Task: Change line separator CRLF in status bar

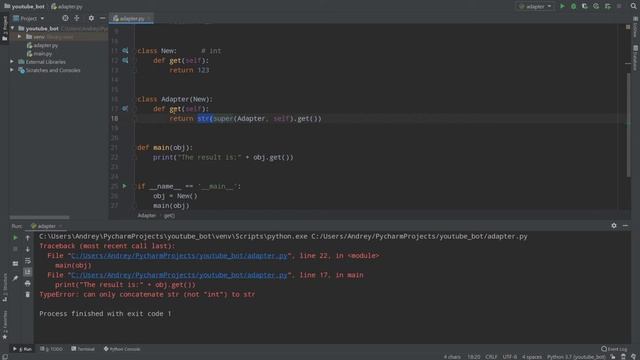Action: pos(491,357)
